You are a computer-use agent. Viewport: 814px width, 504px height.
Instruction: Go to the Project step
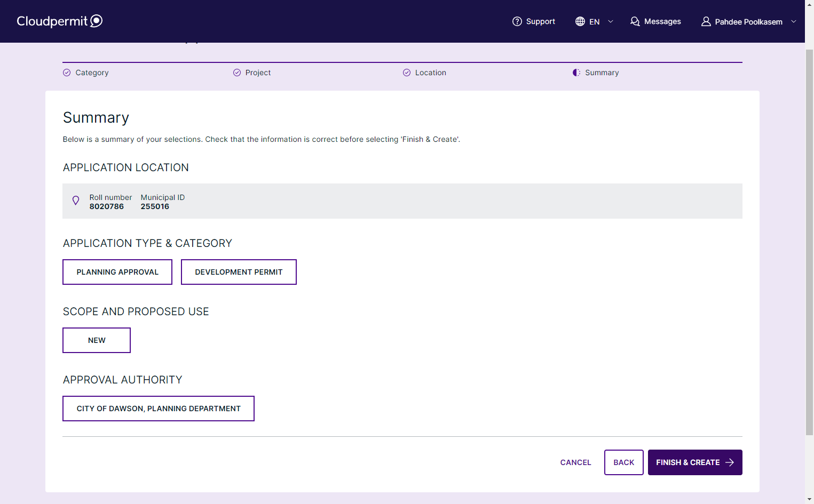(252, 73)
